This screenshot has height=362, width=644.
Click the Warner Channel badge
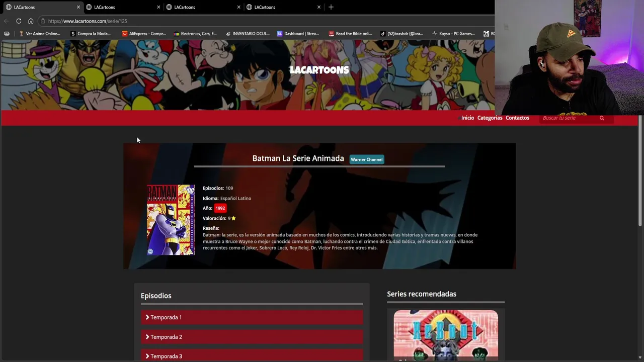tap(367, 159)
